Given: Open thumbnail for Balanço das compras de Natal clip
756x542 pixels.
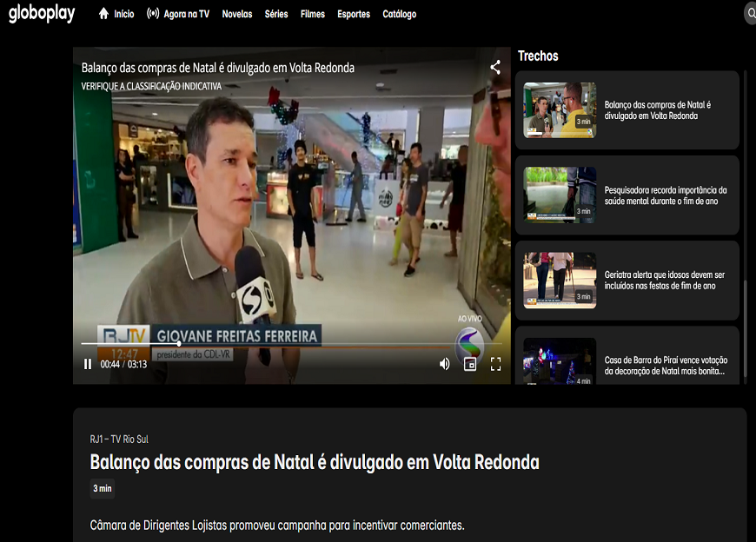Looking at the screenshot, I should (560, 110).
